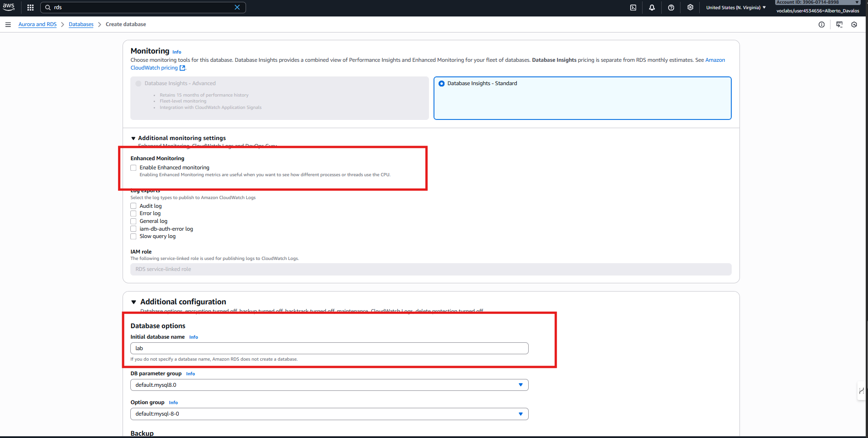The image size is (868, 438).
Task: Open the notifications bell
Action: 652,7
